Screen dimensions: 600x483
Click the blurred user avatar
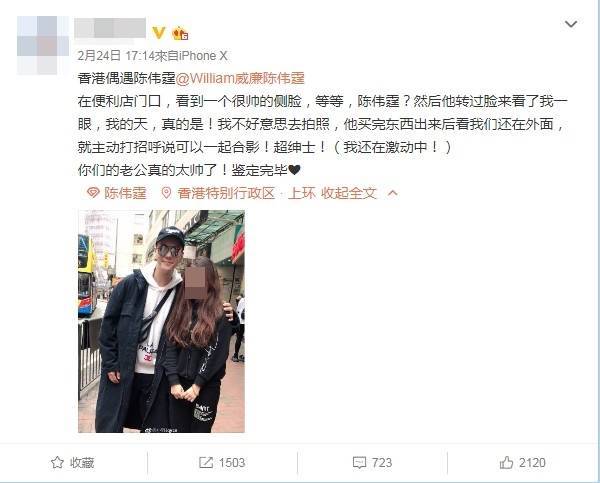[43, 45]
